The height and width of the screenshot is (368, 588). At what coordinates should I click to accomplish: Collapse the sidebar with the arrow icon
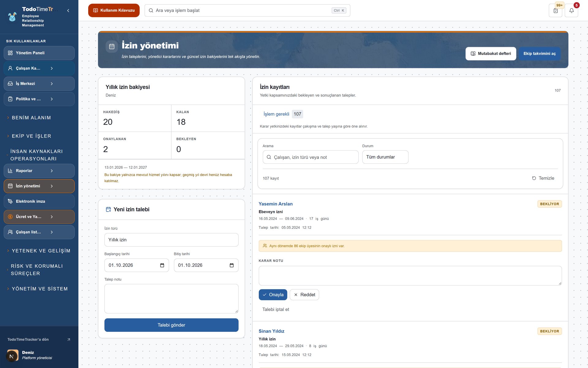(x=68, y=10)
